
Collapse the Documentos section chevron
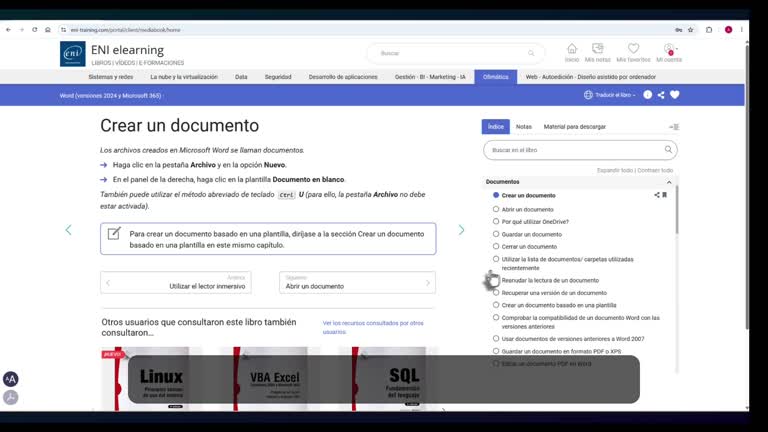click(669, 182)
